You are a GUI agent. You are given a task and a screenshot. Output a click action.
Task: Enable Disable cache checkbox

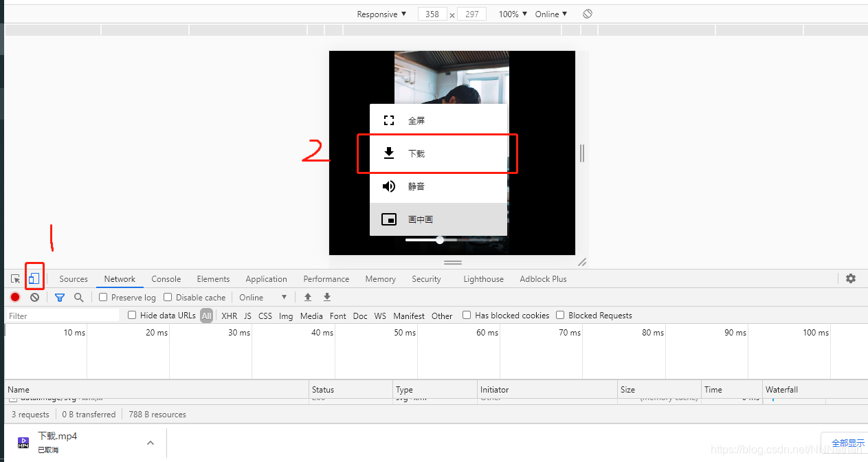[x=168, y=297]
